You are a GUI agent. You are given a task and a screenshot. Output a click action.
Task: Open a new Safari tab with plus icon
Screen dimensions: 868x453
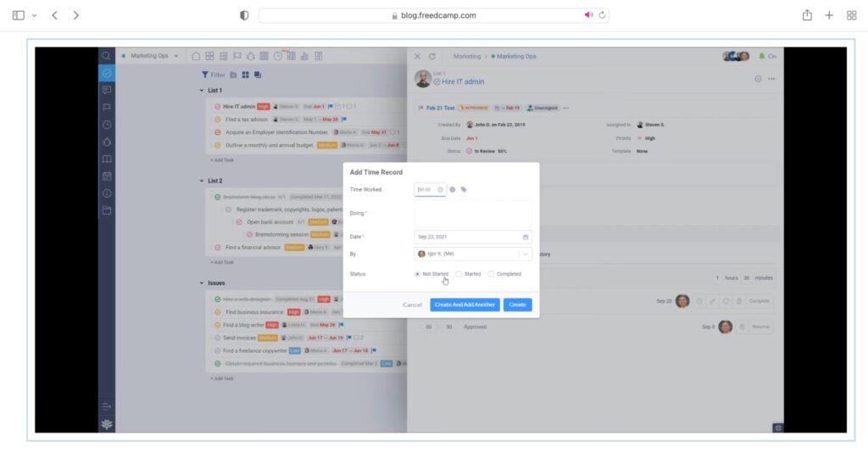point(829,15)
